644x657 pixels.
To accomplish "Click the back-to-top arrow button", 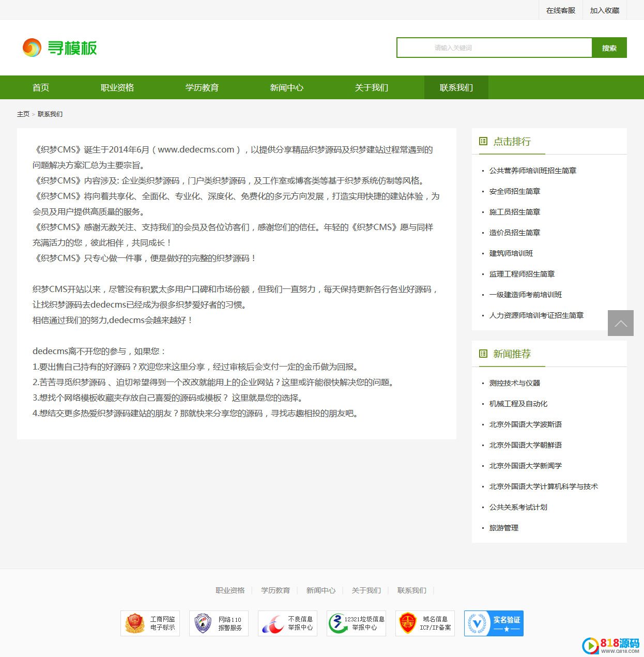I will tap(621, 323).
